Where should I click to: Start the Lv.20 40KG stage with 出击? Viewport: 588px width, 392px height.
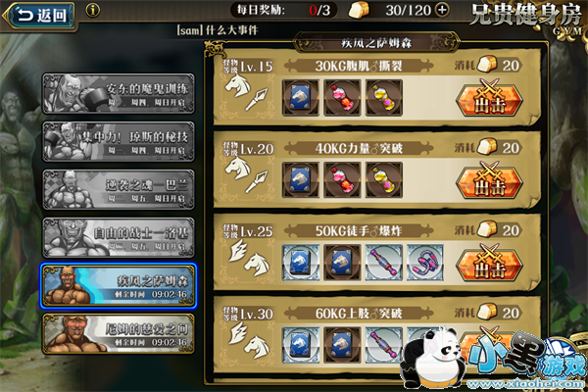[x=489, y=180]
